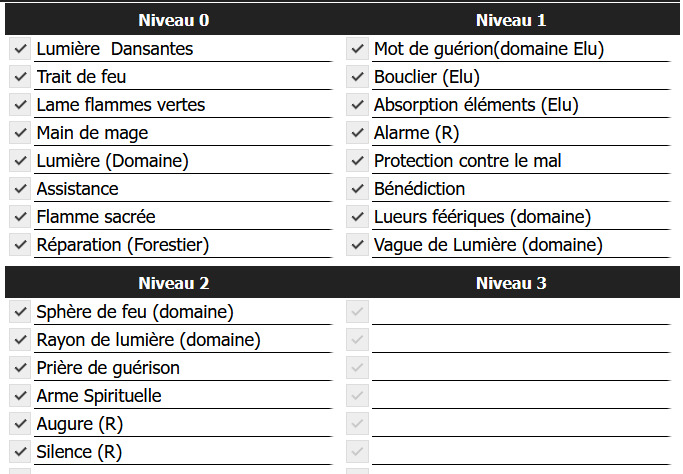Image resolution: width=683 pixels, height=474 pixels.
Task: Uncheck the Alarme (R) checkbox
Action: tap(357, 132)
